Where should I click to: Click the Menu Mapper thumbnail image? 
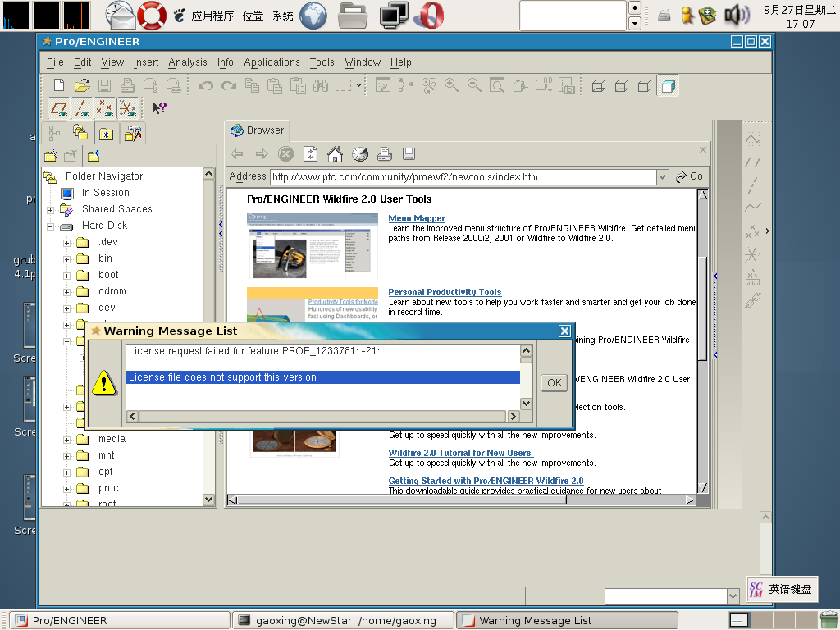click(x=313, y=246)
